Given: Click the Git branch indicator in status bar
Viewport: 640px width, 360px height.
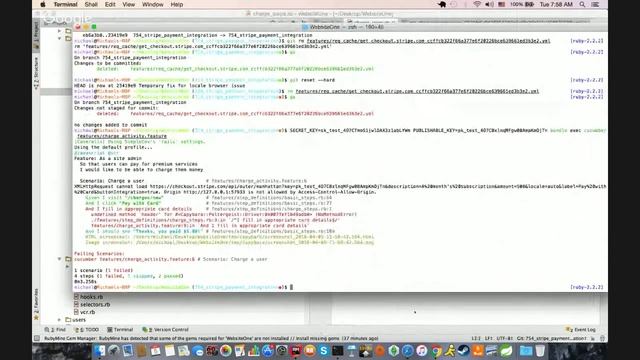Looking at the screenshot, I should [551, 338].
